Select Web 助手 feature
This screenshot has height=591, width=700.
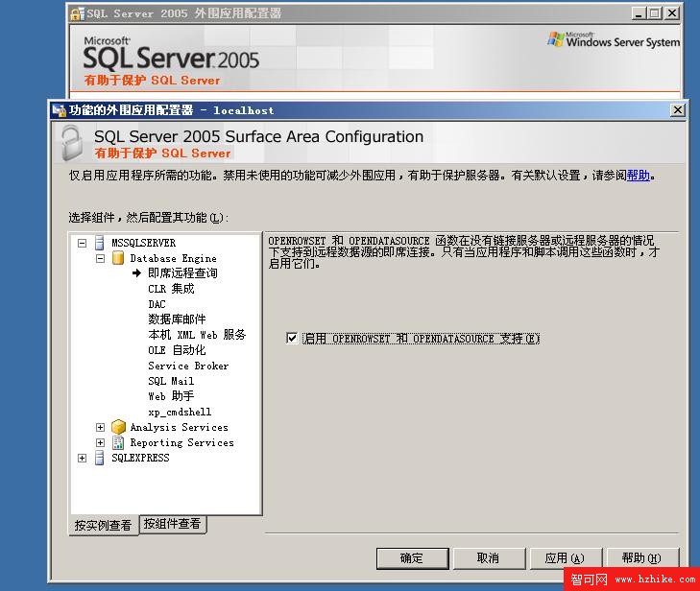171,396
